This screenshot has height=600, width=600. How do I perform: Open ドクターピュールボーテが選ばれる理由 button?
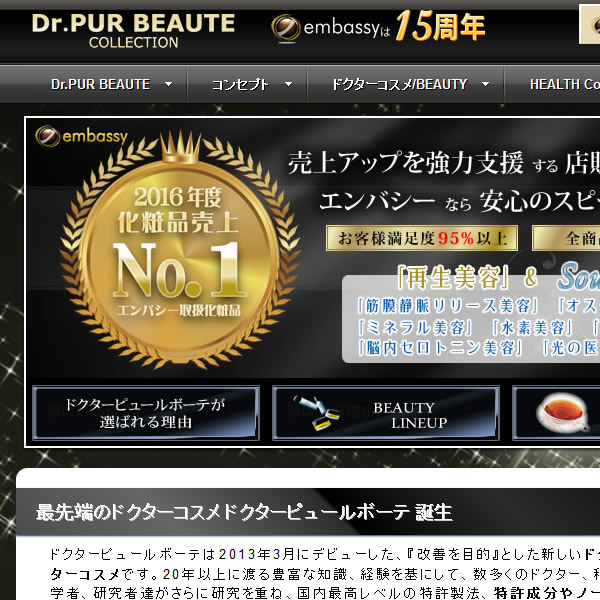(146, 413)
